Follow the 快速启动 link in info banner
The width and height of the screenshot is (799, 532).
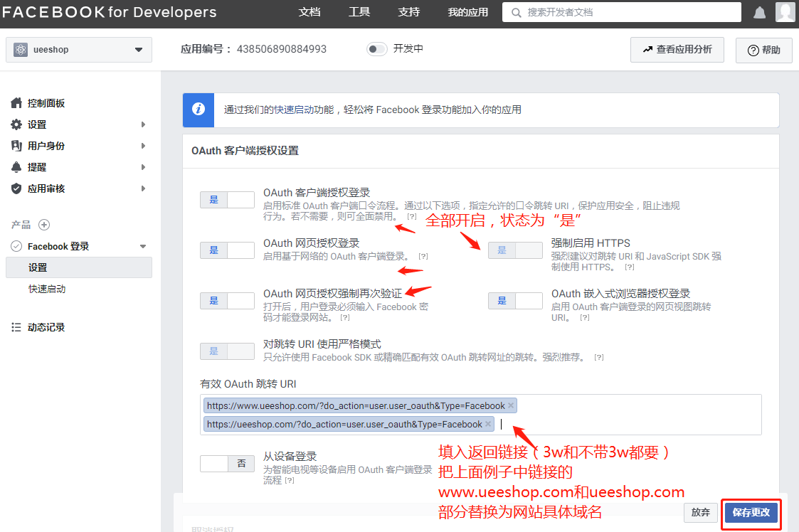coord(294,110)
